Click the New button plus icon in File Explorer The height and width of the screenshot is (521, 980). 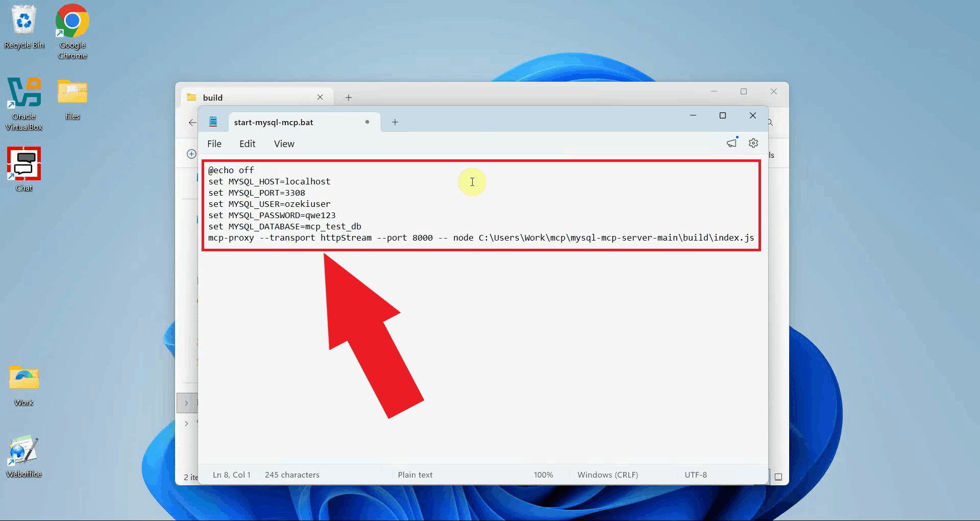click(191, 154)
